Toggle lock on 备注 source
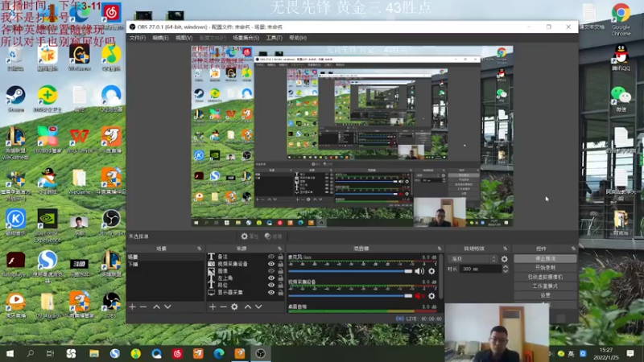Image resolution: width=644 pixels, height=362 pixels. 280,257
